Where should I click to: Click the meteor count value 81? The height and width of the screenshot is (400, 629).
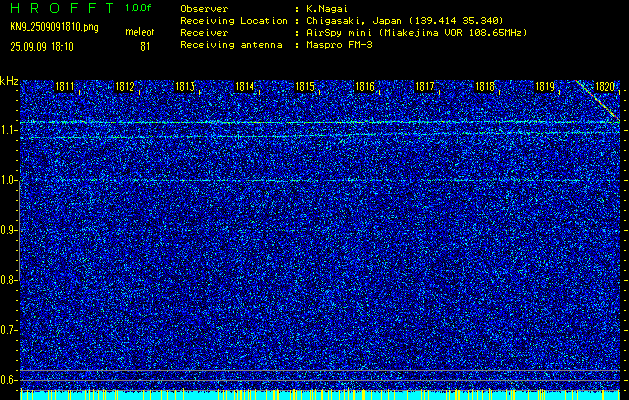pos(145,47)
